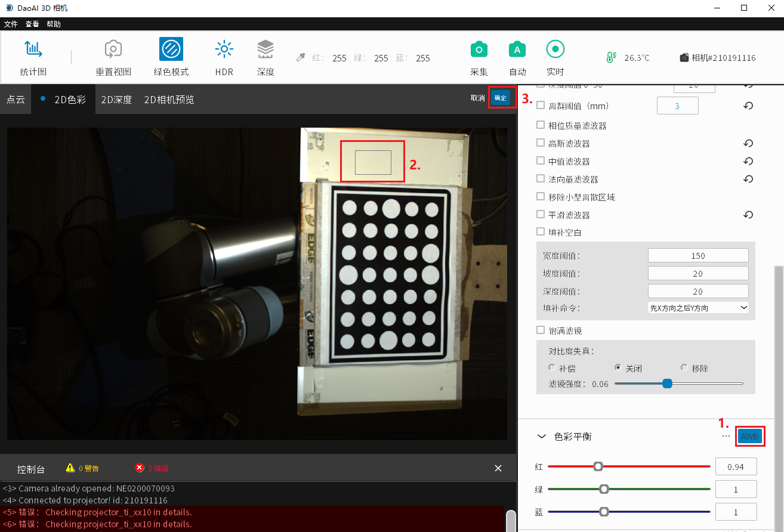This screenshot has width=784, height=532.
Task: Start 实时 live view mode
Action: point(555,50)
